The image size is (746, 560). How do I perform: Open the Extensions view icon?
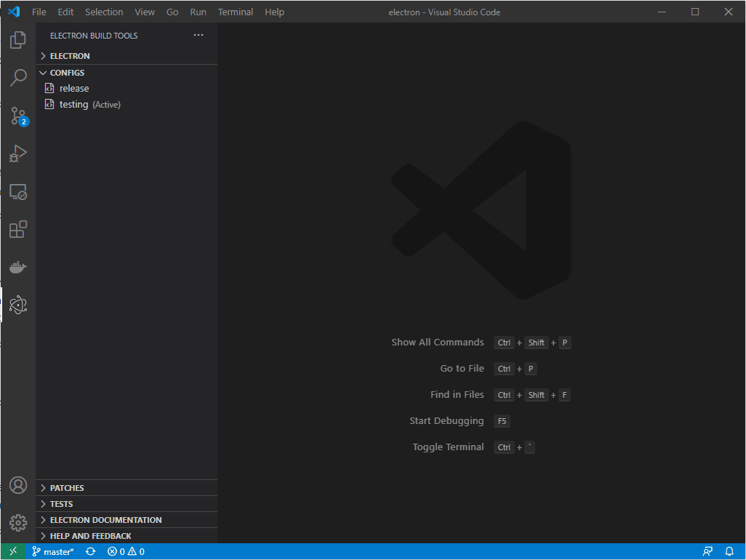(17, 229)
